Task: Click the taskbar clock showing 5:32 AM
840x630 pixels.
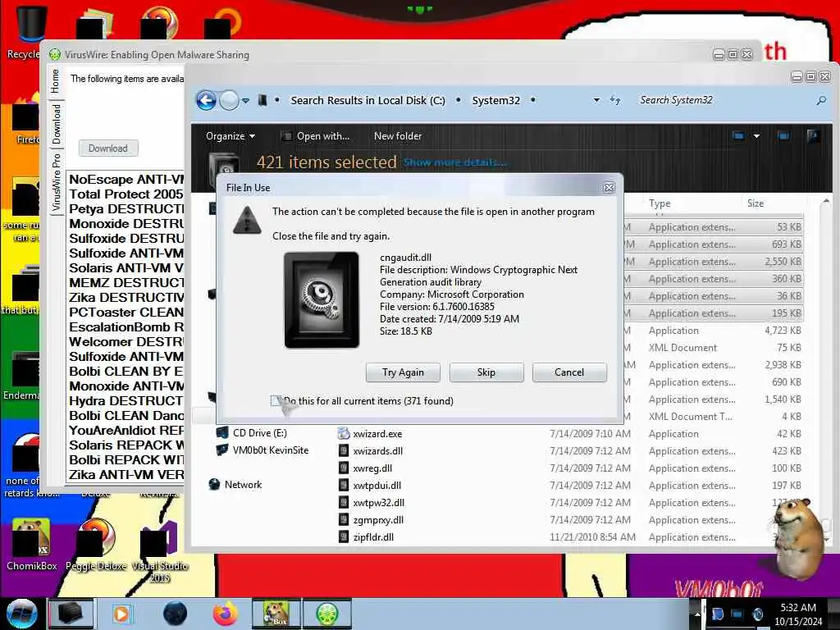Action: [798, 614]
